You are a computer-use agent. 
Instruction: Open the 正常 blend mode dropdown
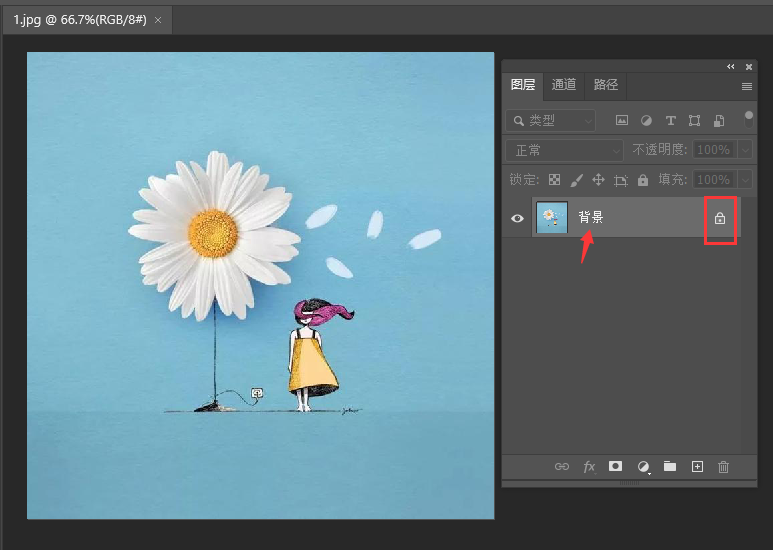[x=565, y=150]
